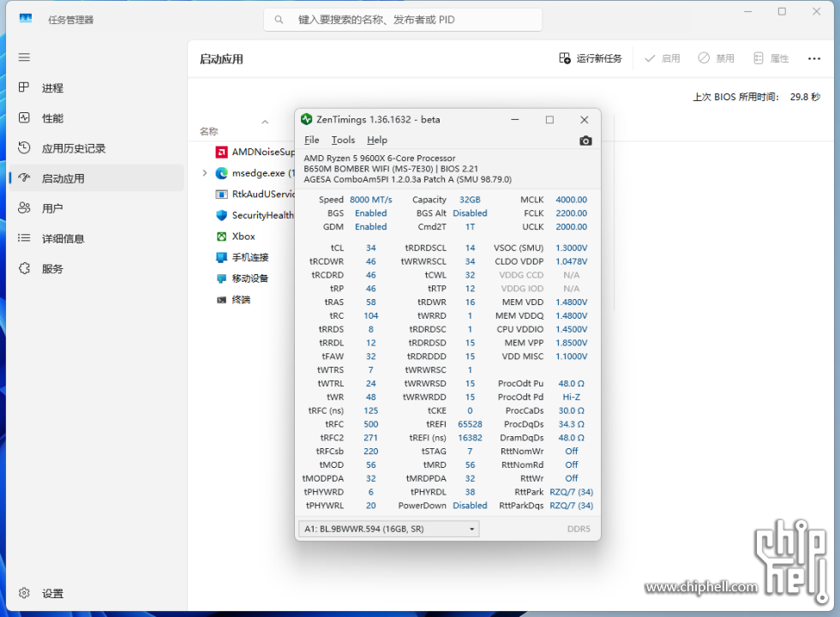Open 详细信息 in the sidebar

[96, 238]
